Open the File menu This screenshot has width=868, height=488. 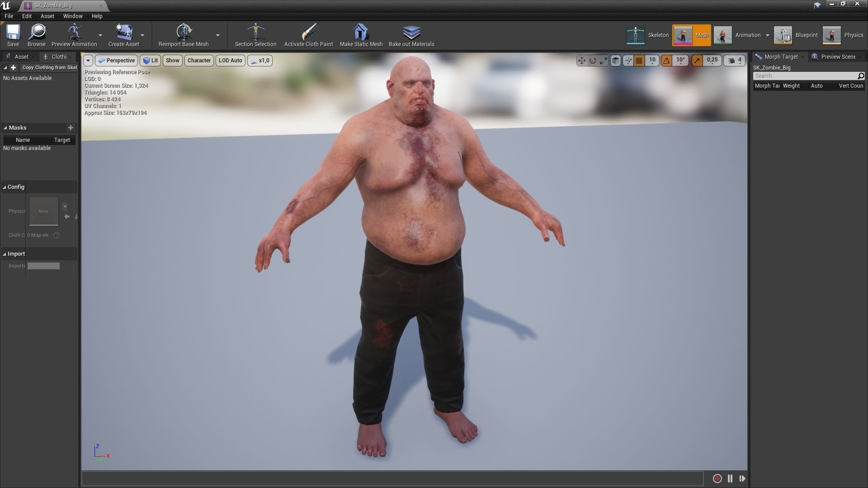pos(9,16)
